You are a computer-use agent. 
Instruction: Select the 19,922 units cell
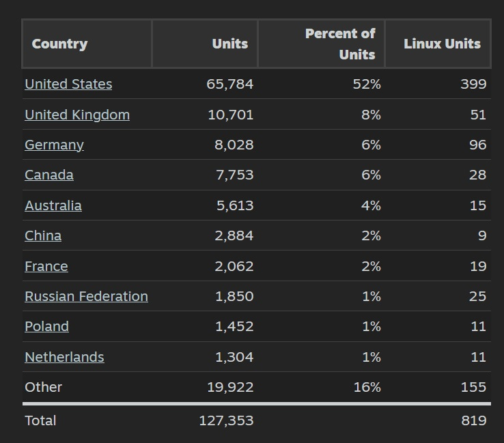tap(230, 387)
